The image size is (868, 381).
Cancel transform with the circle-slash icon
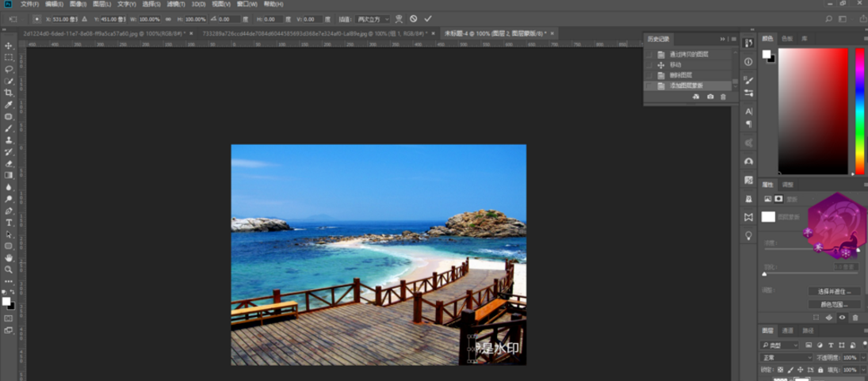coord(413,18)
